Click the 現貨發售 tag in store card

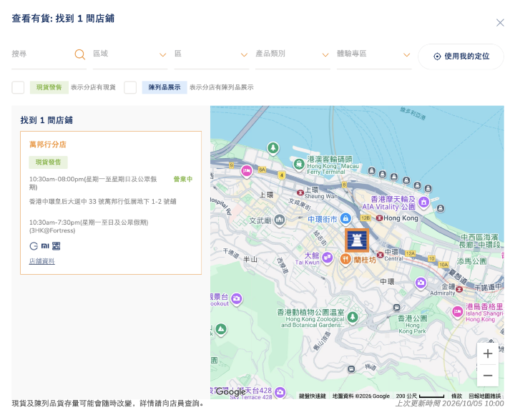pyautogui.click(x=49, y=162)
